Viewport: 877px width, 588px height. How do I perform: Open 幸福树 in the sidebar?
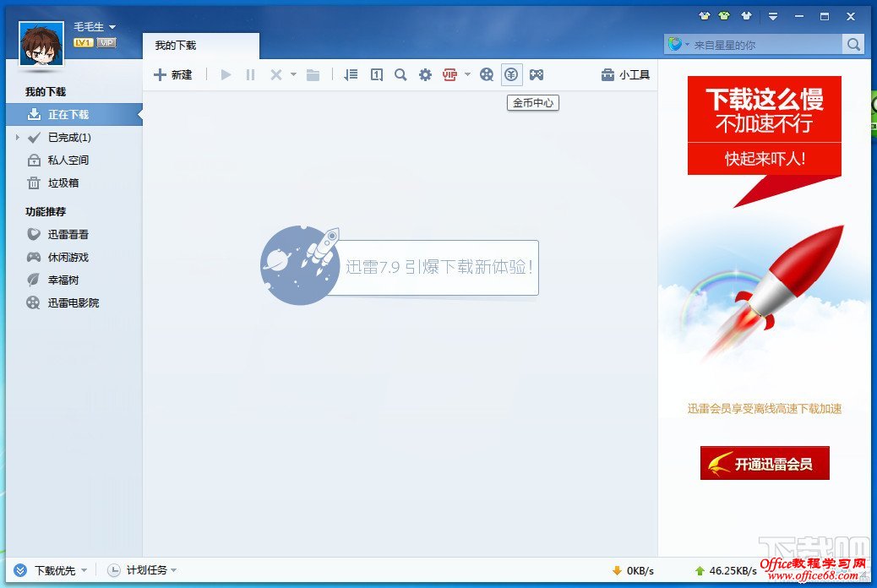(x=53, y=280)
